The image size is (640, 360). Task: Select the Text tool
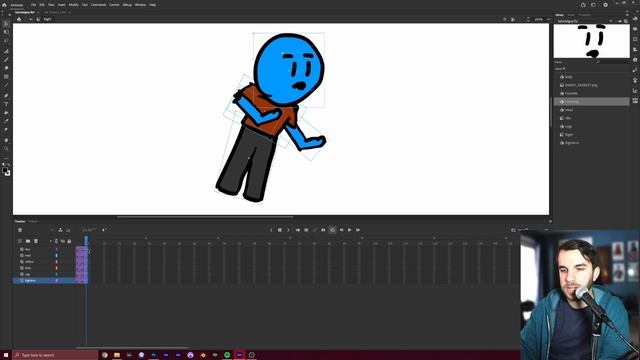tap(6, 104)
